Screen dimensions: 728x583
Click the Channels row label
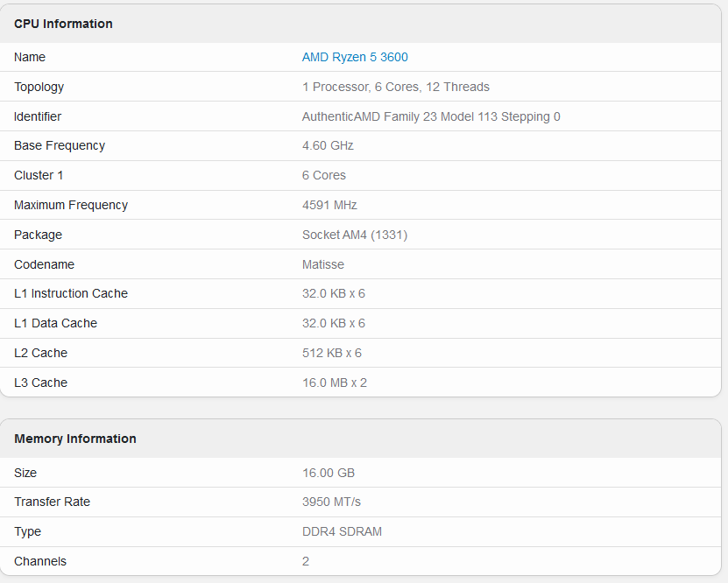pos(40,561)
